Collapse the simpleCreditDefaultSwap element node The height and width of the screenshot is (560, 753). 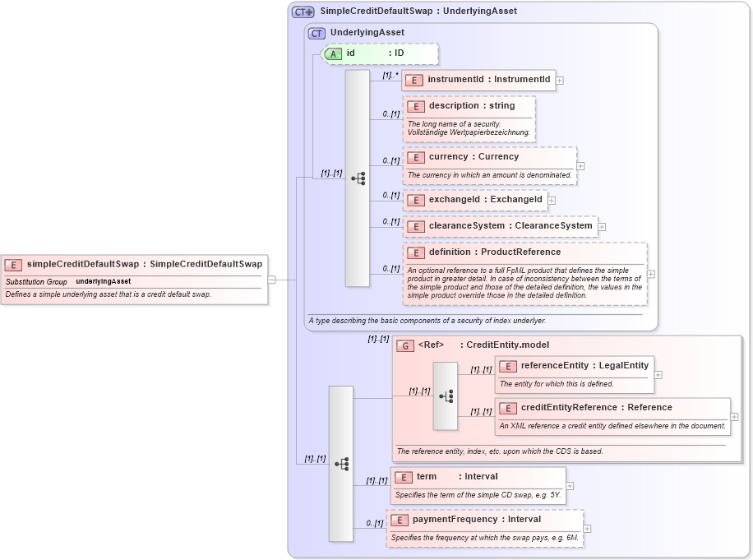[x=272, y=280]
